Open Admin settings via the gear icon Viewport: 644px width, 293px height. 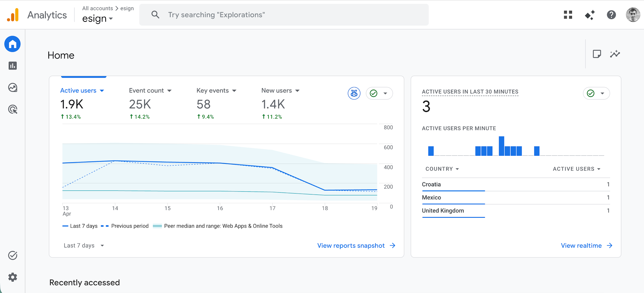12,277
